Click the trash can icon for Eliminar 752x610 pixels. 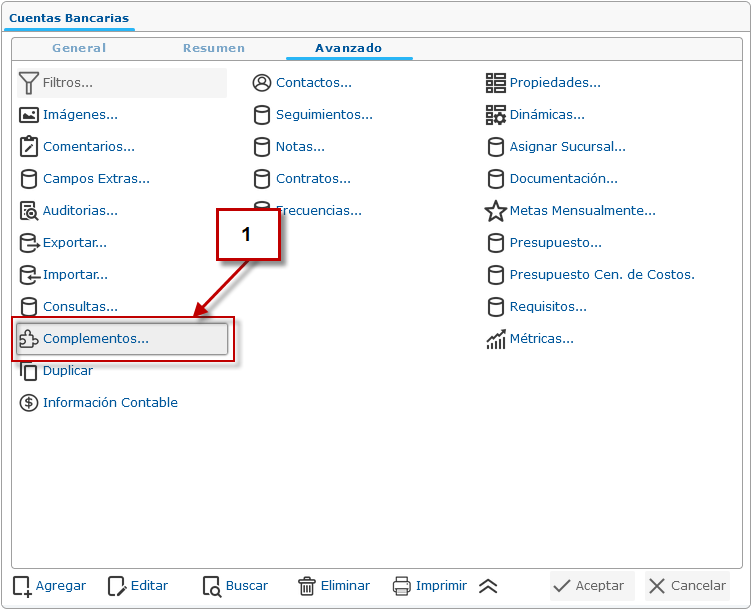click(x=307, y=587)
